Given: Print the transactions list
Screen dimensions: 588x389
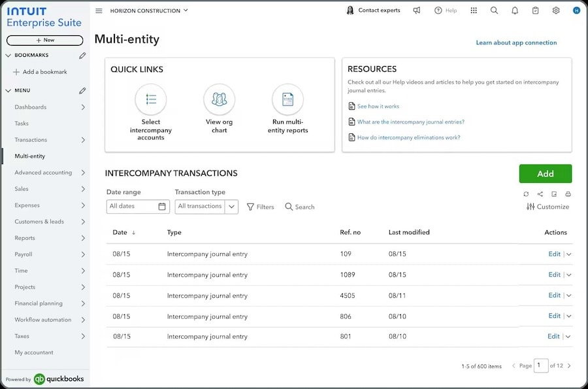Looking at the screenshot, I should pos(568,194).
